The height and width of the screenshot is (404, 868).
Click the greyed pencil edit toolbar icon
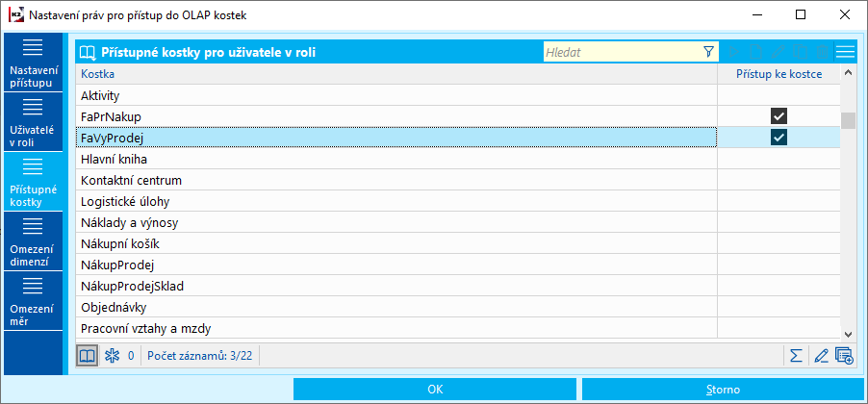tap(778, 53)
